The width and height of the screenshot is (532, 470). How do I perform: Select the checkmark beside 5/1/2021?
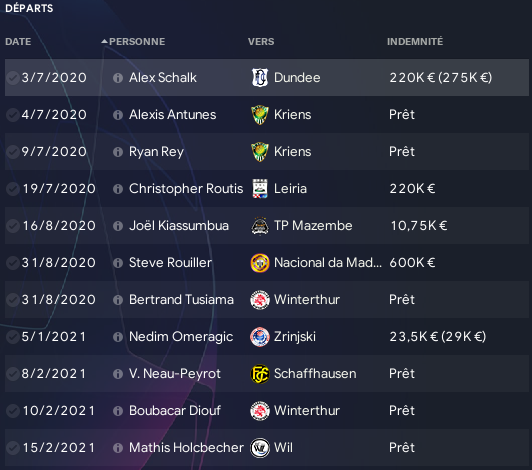(x=13, y=337)
